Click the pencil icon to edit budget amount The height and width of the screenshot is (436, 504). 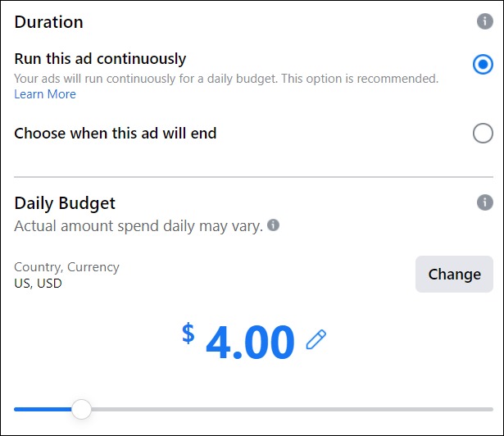point(316,339)
